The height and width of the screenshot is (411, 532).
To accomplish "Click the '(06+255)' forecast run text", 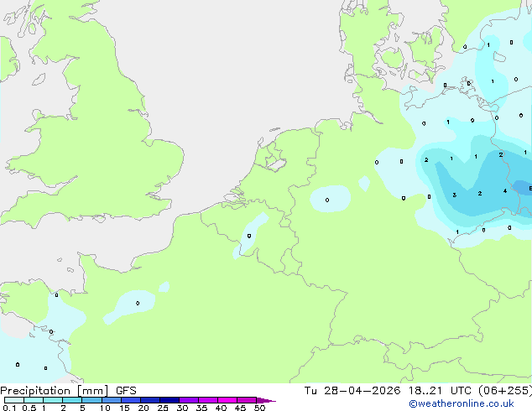I will pos(505,391).
